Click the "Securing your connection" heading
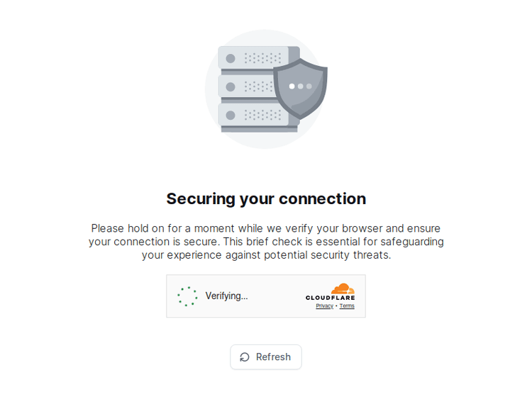 pos(266,198)
